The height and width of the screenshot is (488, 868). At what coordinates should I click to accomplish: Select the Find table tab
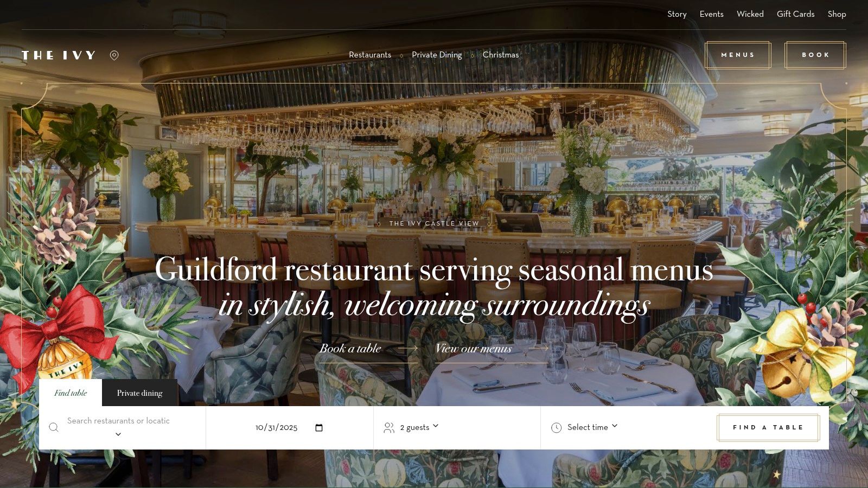click(71, 393)
